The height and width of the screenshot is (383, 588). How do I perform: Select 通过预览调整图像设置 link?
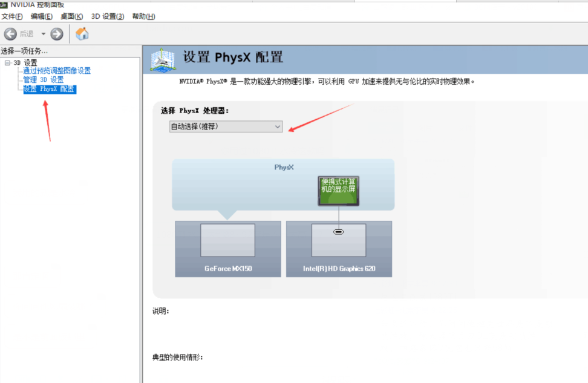click(x=57, y=71)
